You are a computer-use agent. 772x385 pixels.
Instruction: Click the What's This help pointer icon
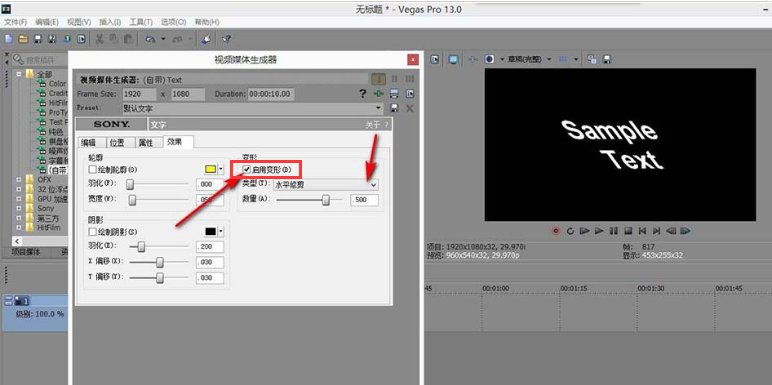coord(226,39)
